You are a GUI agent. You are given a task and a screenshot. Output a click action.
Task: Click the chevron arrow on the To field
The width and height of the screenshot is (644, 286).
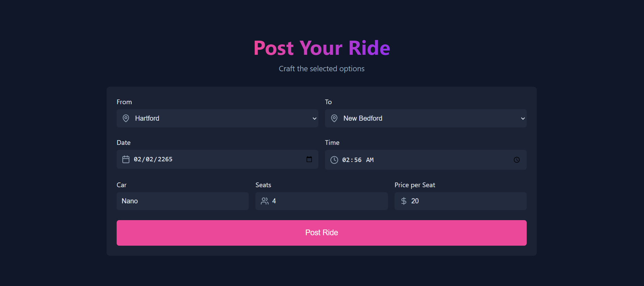(523, 119)
